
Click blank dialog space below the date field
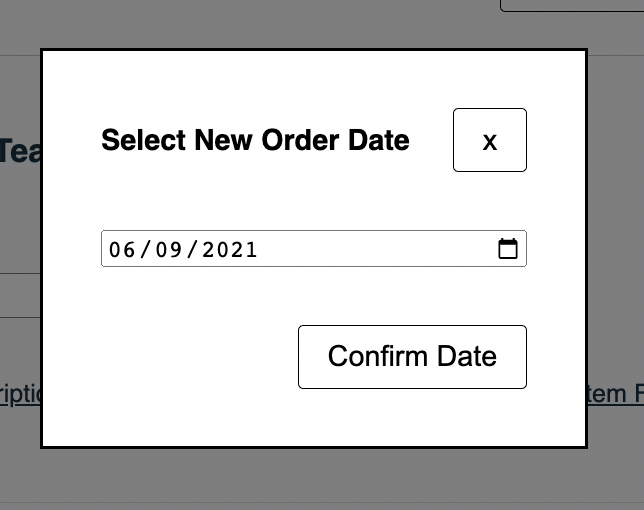314,296
